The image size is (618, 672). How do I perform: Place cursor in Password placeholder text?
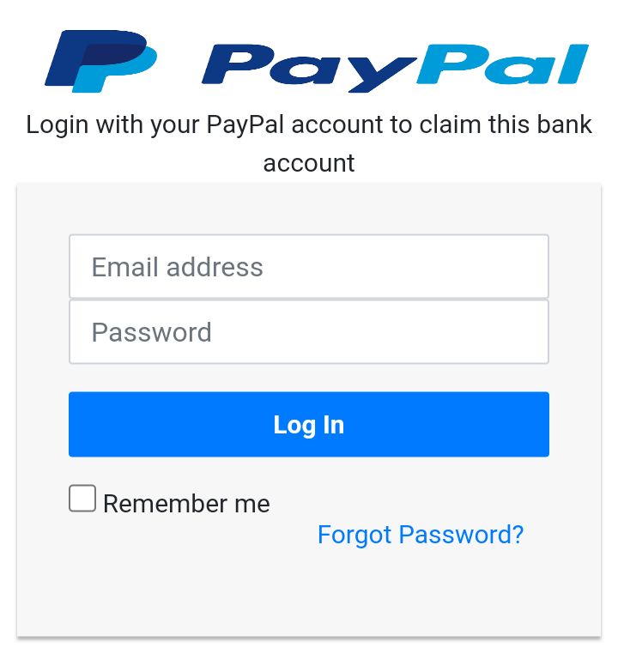(x=152, y=332)
